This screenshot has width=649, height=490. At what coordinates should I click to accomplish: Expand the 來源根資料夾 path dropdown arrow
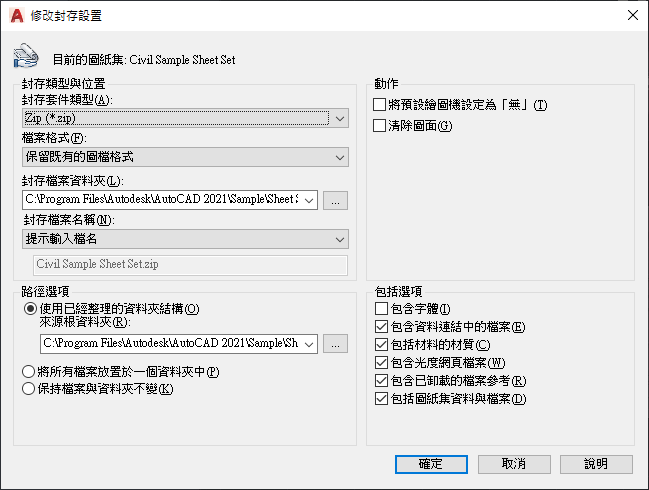tap(309, 344)
